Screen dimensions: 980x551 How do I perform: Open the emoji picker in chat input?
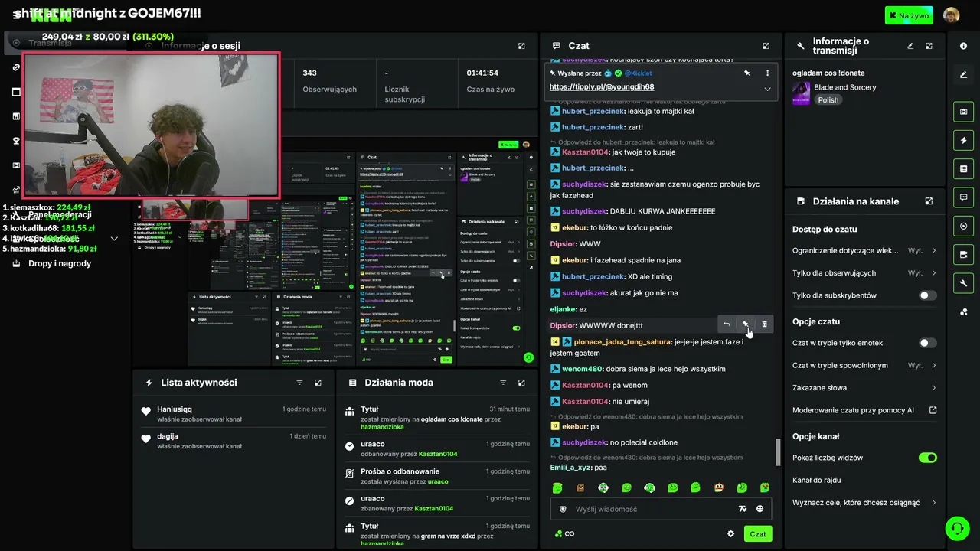click(x=760, y=509)
